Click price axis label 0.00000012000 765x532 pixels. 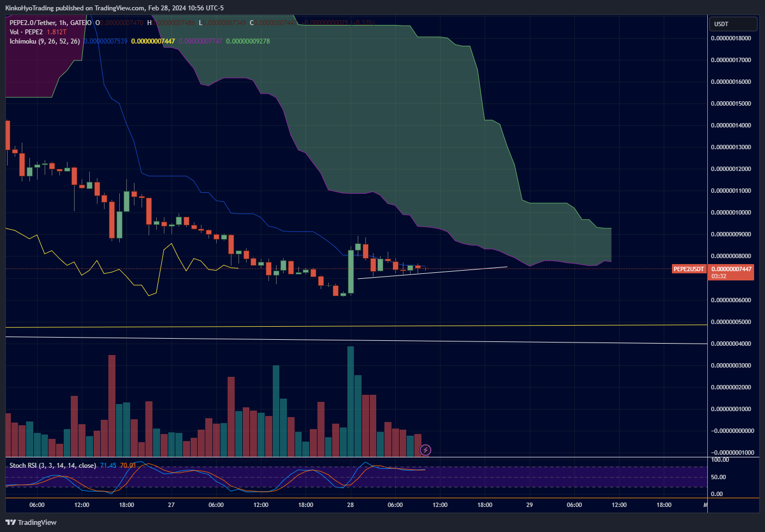(x=731, y=169)
